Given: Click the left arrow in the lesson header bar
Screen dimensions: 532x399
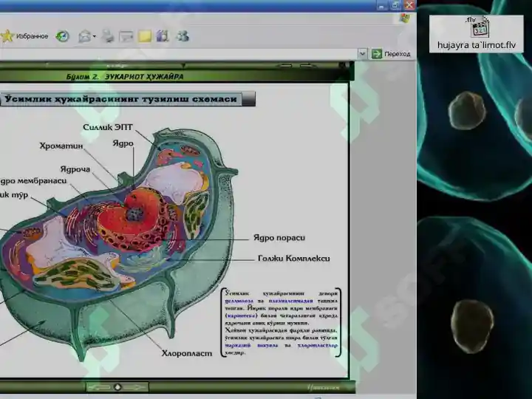Looking at the screenshot, I should click(x=286, y=65).
